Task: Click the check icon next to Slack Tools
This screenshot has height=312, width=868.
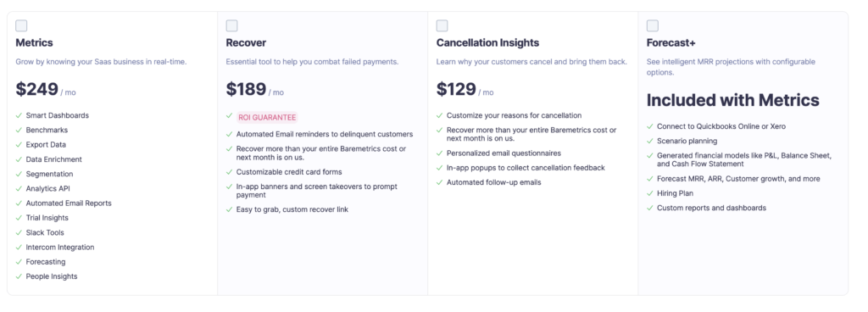Action: [x=19, y=232]
